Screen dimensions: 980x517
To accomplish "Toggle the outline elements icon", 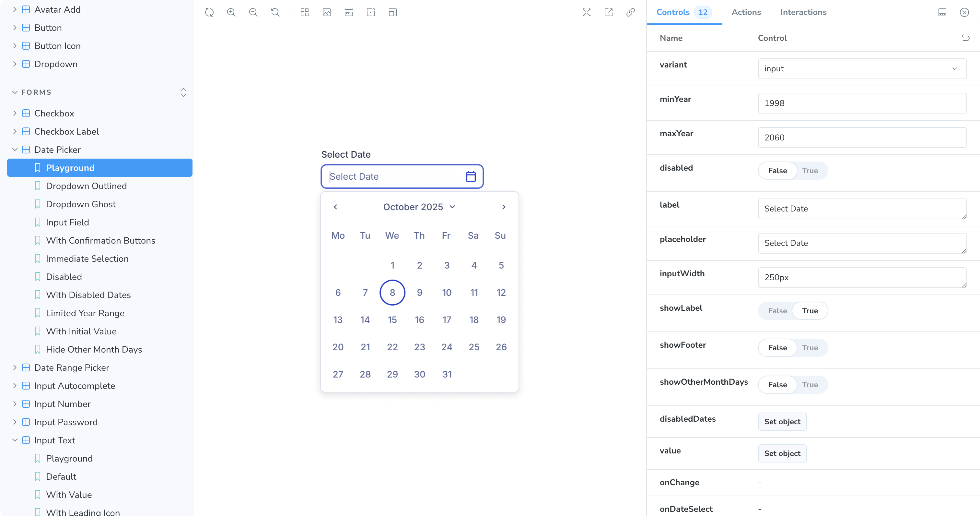I will (x=370, y=12).
